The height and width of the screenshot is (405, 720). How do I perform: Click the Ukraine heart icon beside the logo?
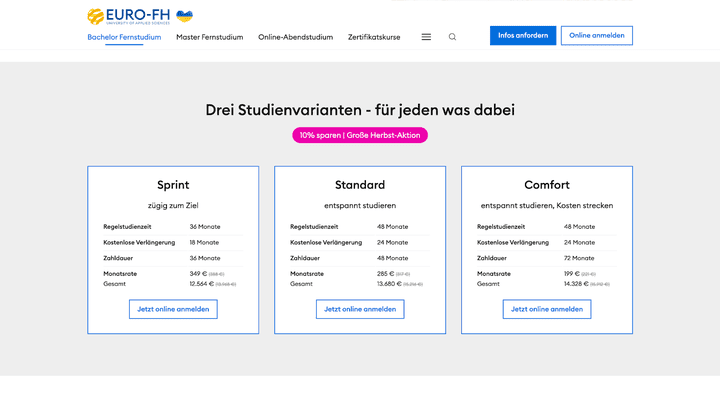point(185,16)
